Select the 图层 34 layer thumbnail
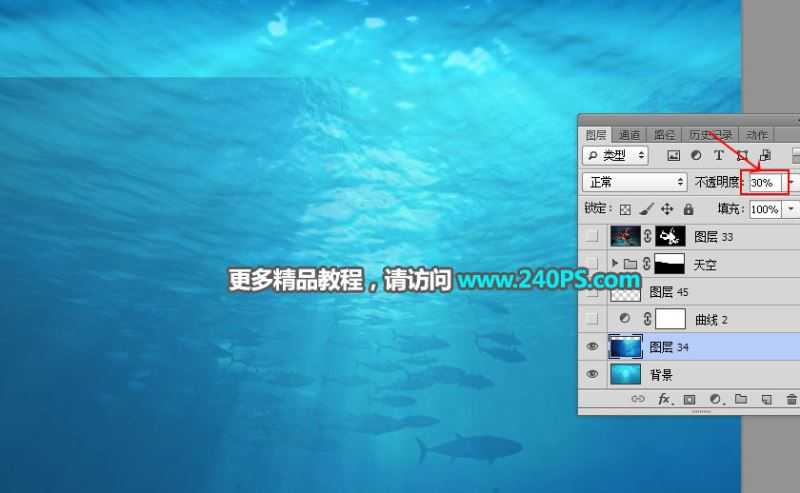 [626, 347]
